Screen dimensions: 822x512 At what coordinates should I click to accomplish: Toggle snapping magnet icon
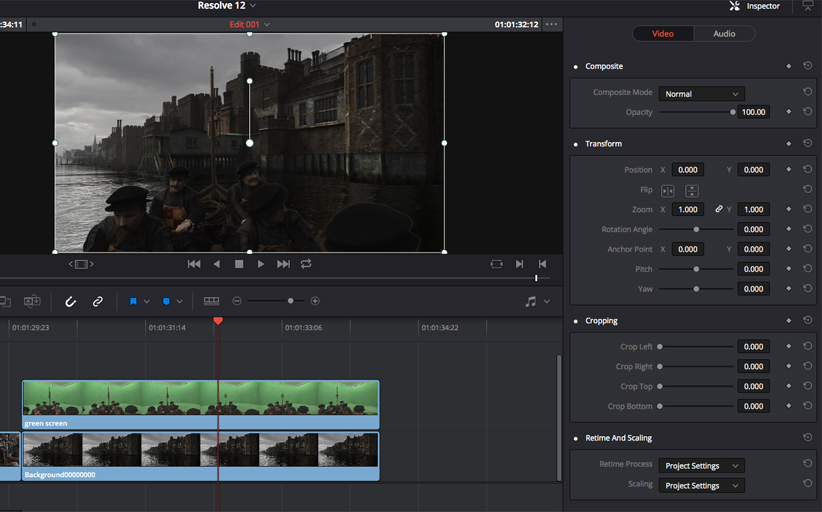pos(70,301)
